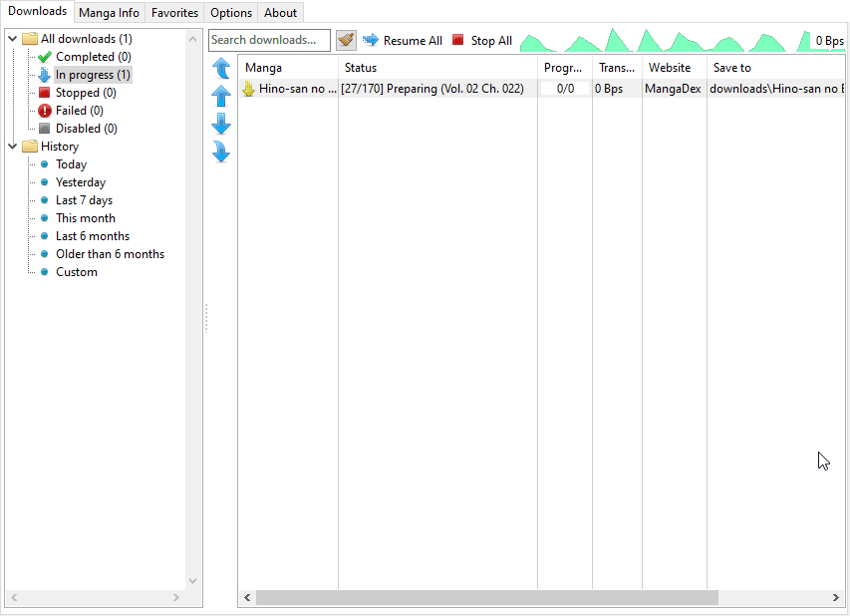Select Disabled (0) filter

(86, 128)
